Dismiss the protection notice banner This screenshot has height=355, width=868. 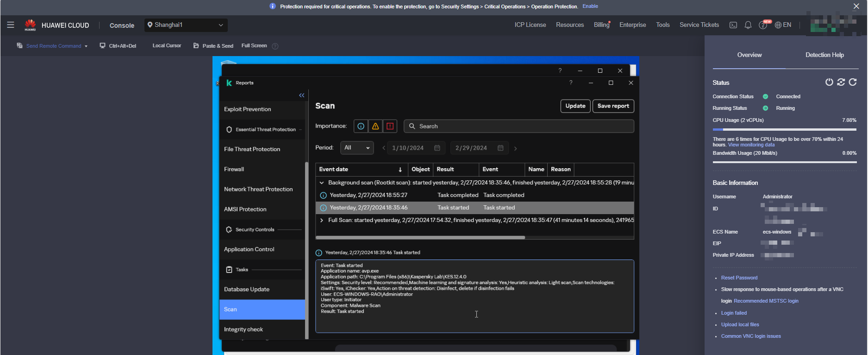[x=856, y=6]
